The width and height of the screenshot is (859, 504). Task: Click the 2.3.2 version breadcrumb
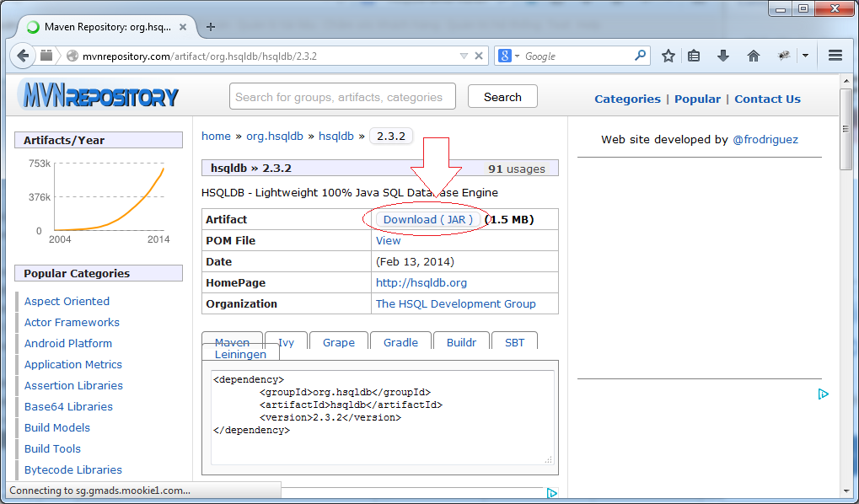pos(391,137)
